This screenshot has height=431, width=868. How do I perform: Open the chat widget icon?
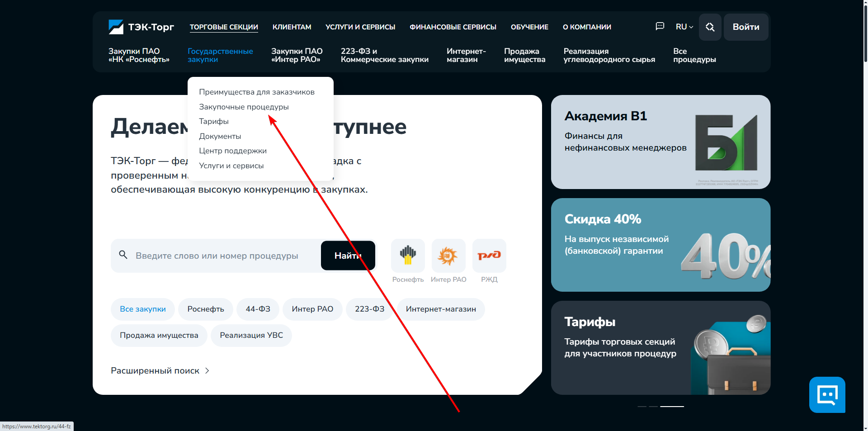coord(827,395)
